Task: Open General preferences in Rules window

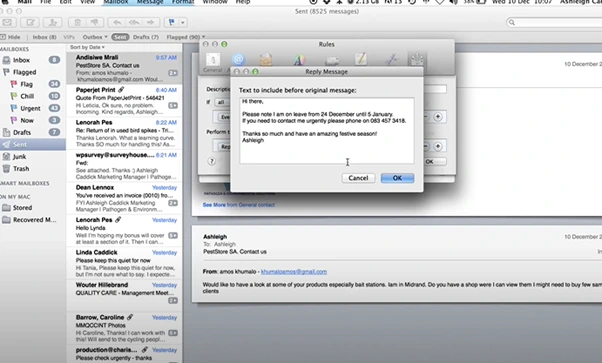Action: coord(213,61)
